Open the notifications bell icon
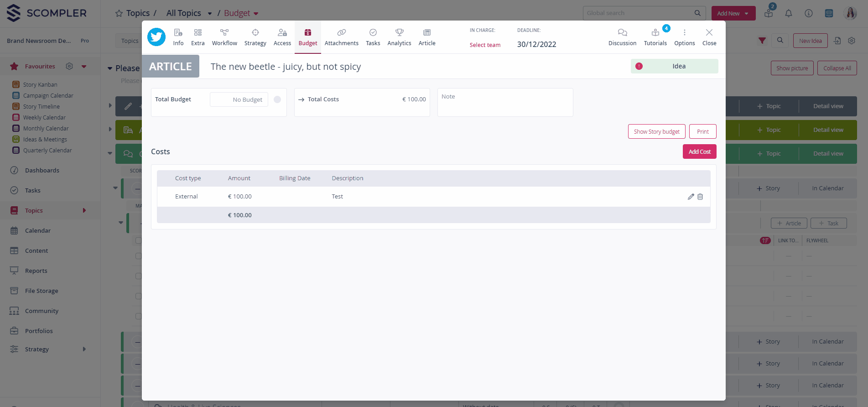 788,13
